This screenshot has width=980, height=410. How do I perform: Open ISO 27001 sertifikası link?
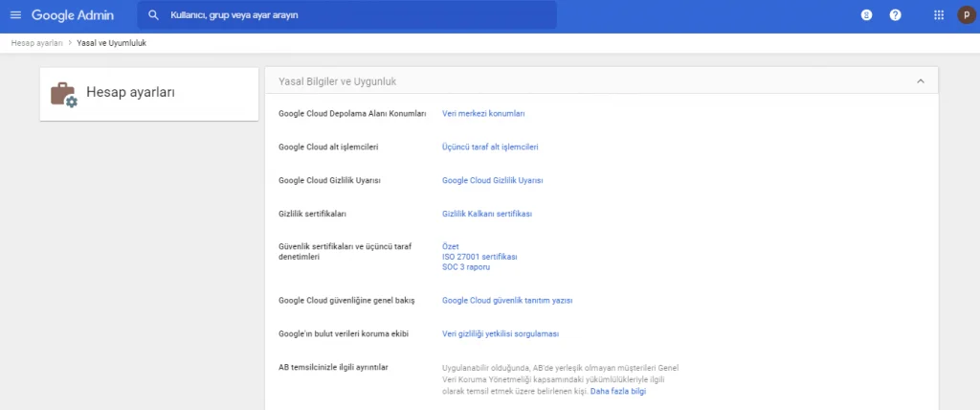click(479, 257)
